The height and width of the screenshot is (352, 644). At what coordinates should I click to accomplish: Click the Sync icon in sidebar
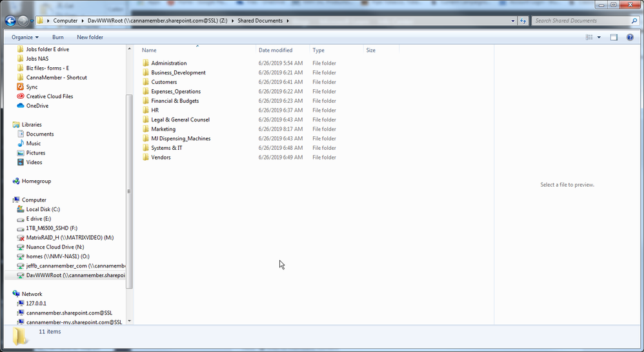(x=20, y=87)
